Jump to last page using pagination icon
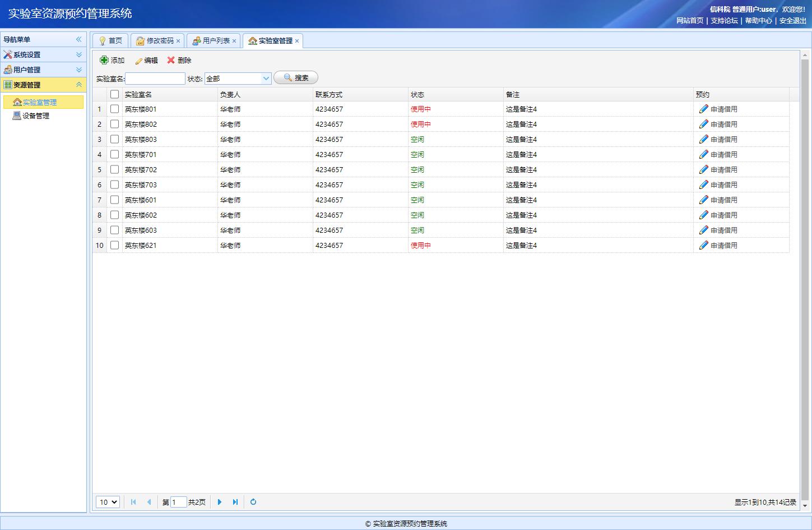This screenshot has height=530, width=812. point(235,502)
